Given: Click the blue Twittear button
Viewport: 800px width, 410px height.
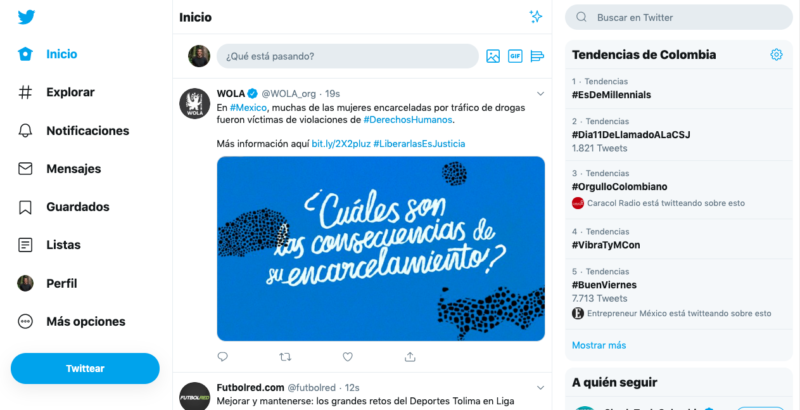Looking at the screenshot, I should 85,368.
